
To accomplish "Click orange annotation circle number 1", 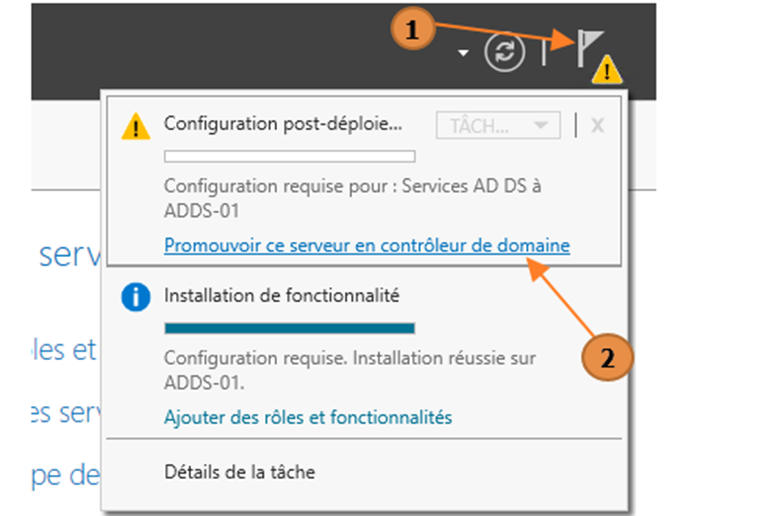I will point(413,29).
